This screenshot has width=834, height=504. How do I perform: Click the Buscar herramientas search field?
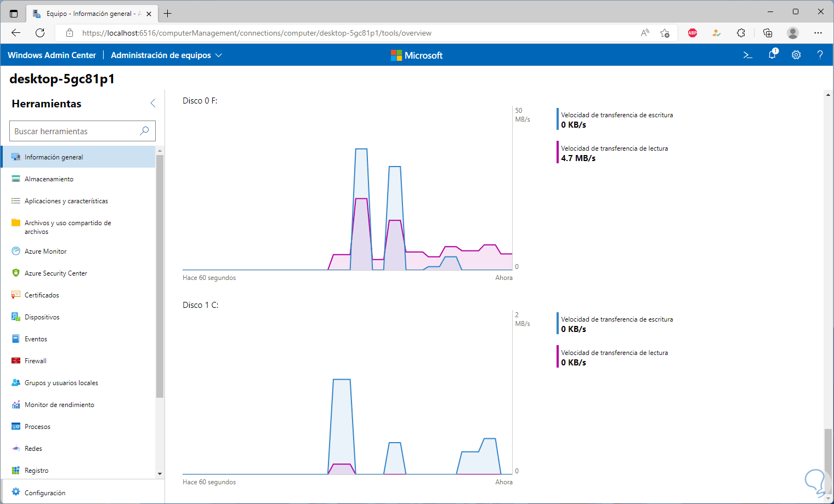pos(74,131)
